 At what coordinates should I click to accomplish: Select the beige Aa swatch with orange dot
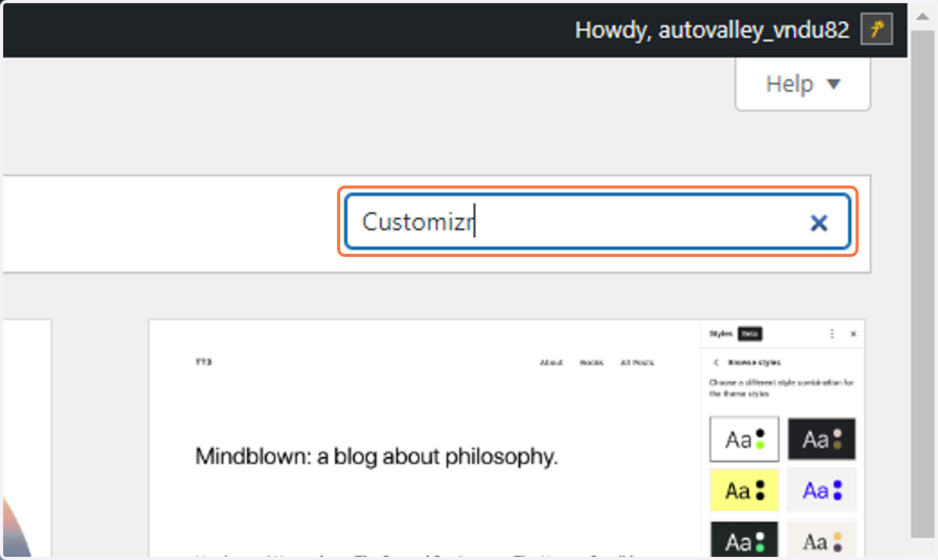(822, 540)
